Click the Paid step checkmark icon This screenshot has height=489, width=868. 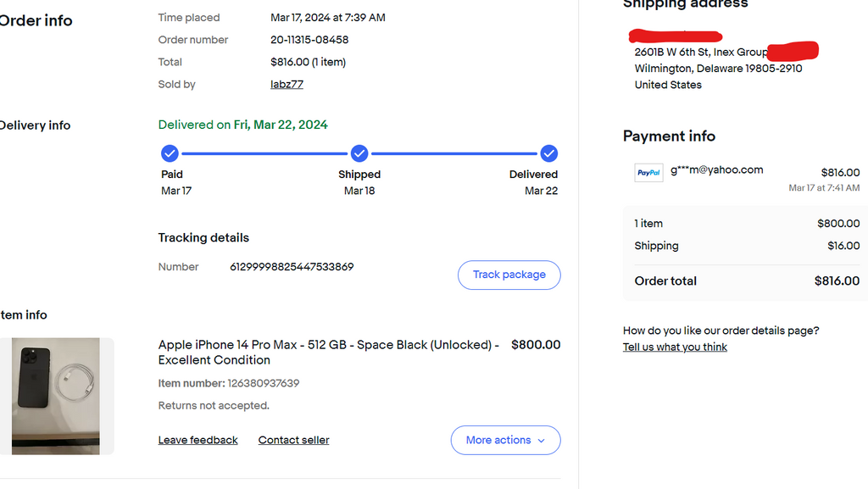[170, 153]
